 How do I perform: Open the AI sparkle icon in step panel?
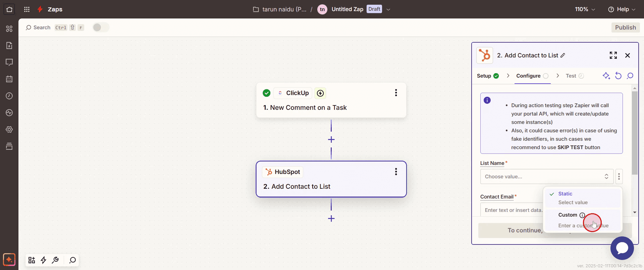coord(606,76)
